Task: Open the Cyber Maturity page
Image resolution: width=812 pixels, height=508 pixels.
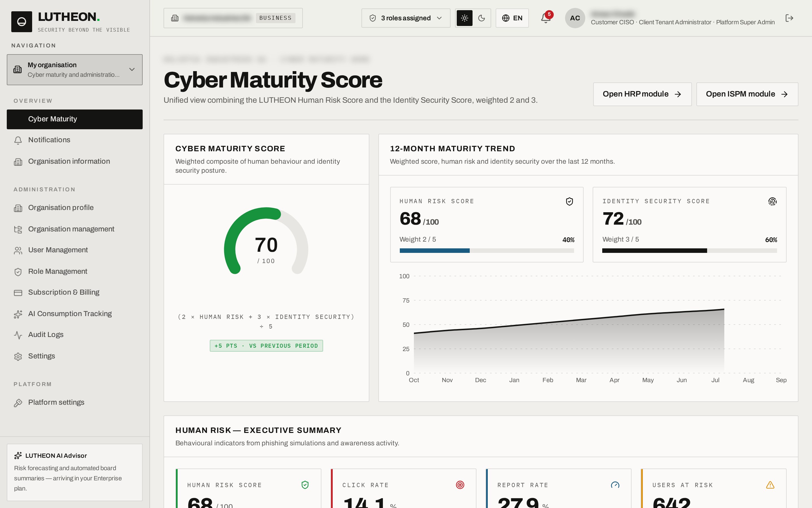Action: click(74, 119)
